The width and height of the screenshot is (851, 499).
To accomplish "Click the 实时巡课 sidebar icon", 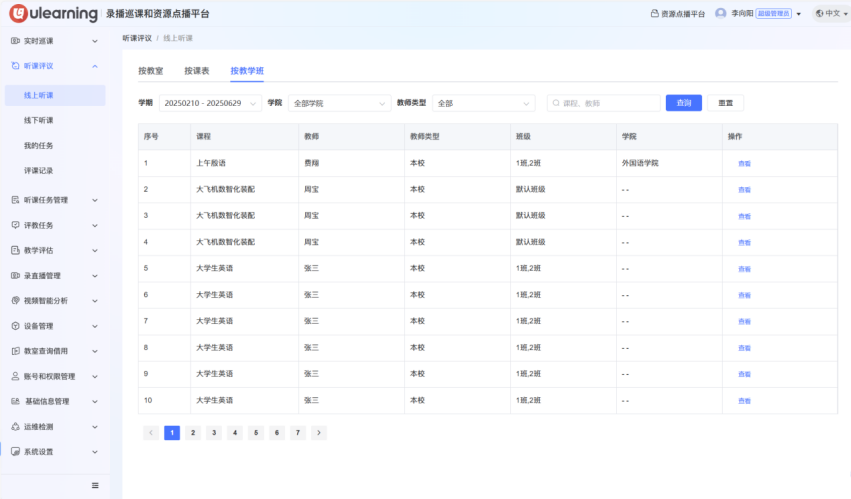I will [x=15, y=41].
